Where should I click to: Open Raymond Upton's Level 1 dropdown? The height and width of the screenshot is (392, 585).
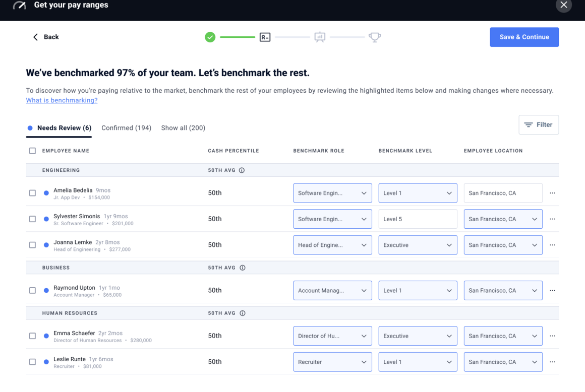pos(418,291)
